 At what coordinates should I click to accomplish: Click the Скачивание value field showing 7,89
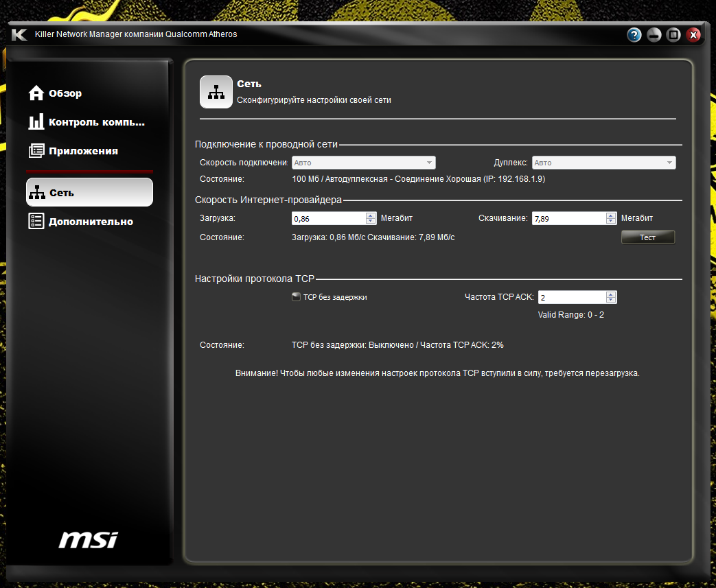568,218
